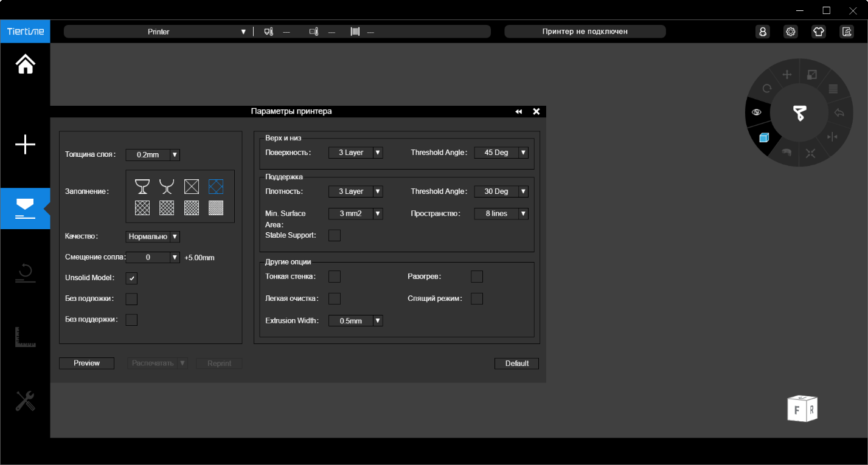Open settings gear icon in top bar
This screenshot has height=465, width=868.
[791, 32]
